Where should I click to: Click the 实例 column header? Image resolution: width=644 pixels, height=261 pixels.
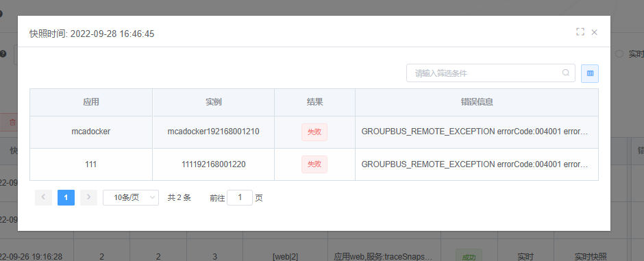coord(213,102)
